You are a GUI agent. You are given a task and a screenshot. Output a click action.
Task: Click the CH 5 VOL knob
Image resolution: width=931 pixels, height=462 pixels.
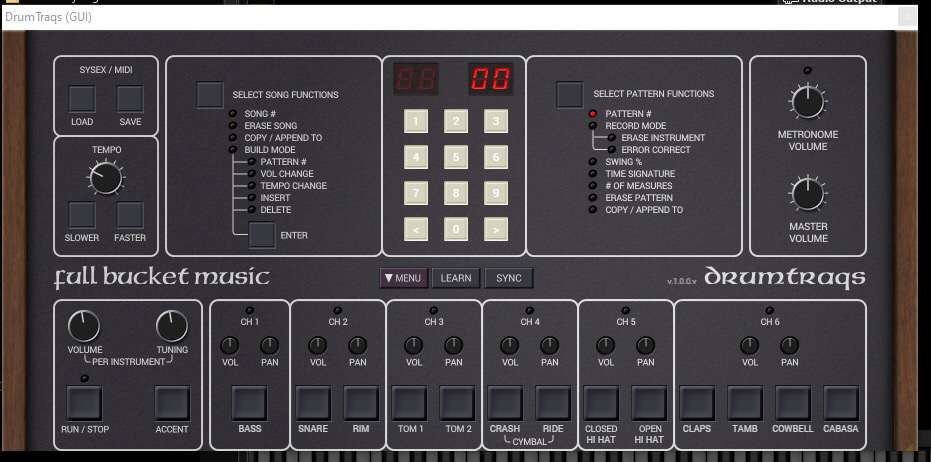click(606, 345)
